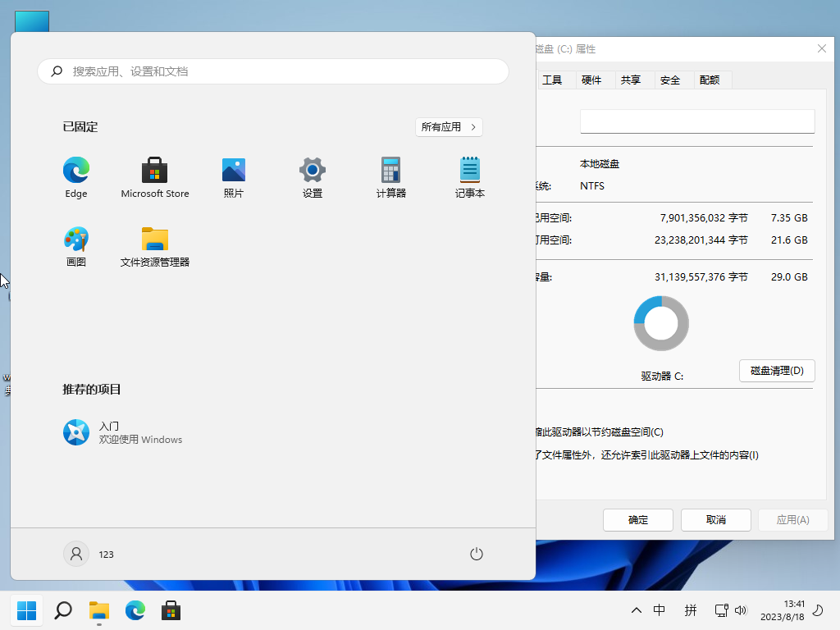Launch the 画图 (Paint) app
Screen dimensions: 840x630
76,246
